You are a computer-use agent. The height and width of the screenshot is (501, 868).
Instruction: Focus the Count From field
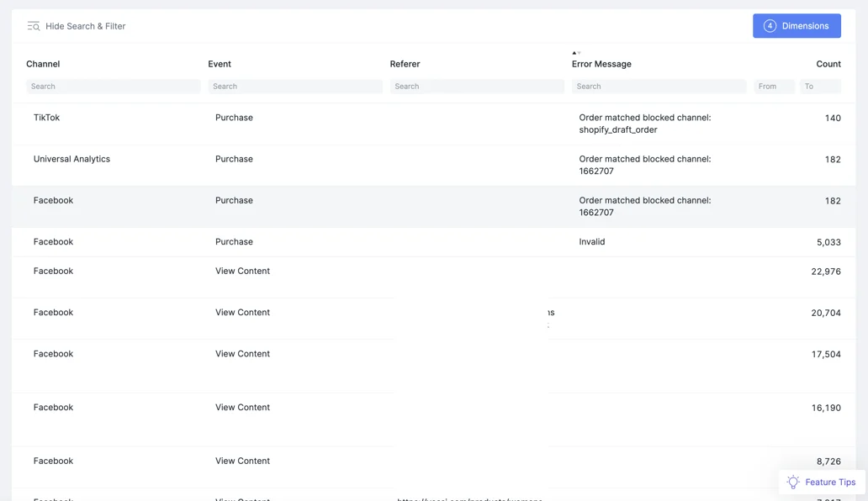[774, 87]
